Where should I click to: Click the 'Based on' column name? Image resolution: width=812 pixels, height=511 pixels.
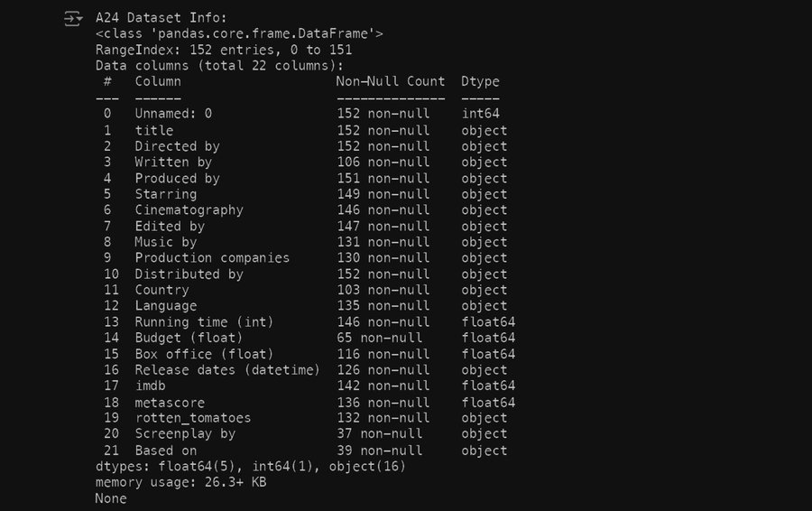(x=165, y=451)
